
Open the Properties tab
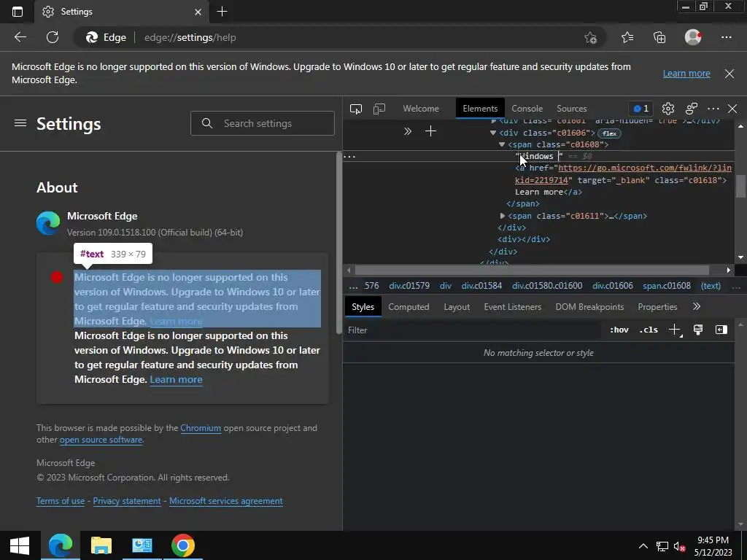(x=657, y=307)
